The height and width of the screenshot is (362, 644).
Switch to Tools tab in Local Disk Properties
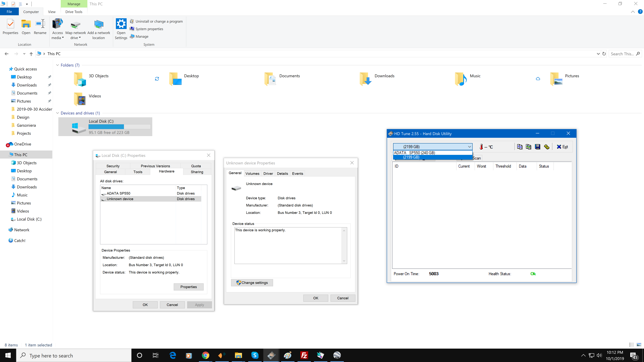coord(138,172)
